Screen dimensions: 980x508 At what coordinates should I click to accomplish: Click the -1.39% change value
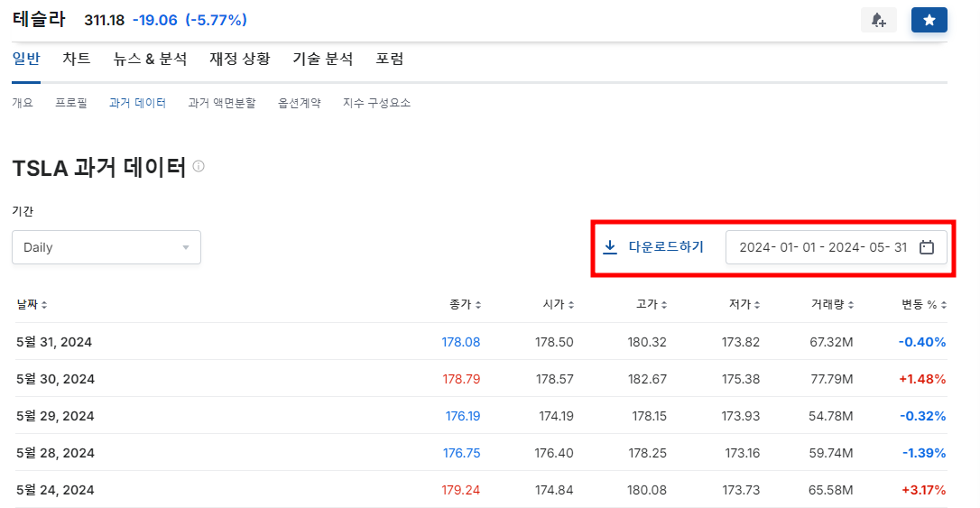(924, 452)
